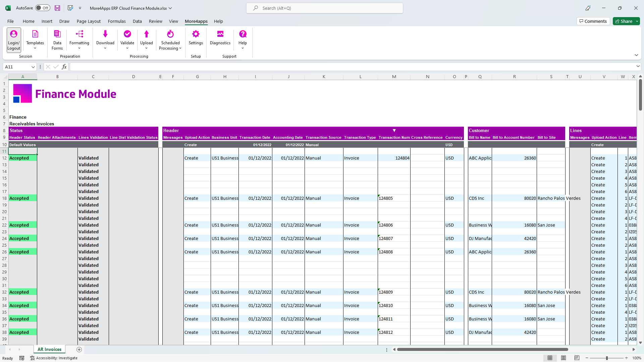644x362 pixels.
Task: Open the Formulas ribbon tab
Action: pos(117,21)
